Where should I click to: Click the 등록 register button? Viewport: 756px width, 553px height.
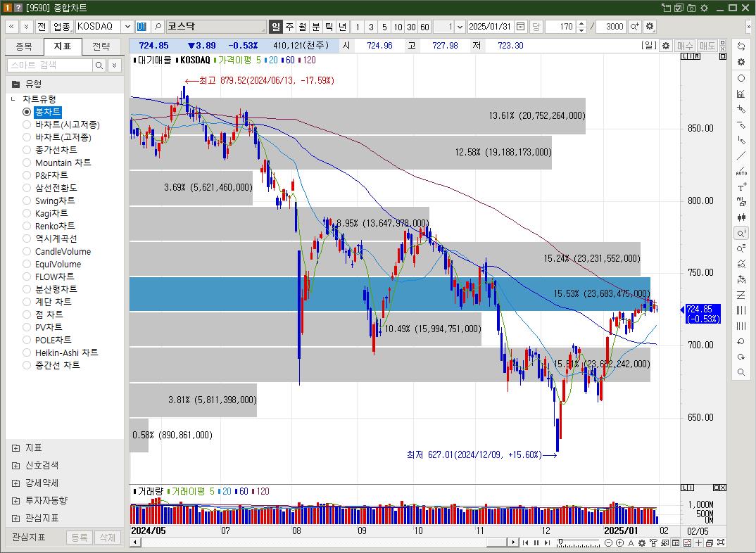pos(79,537)
